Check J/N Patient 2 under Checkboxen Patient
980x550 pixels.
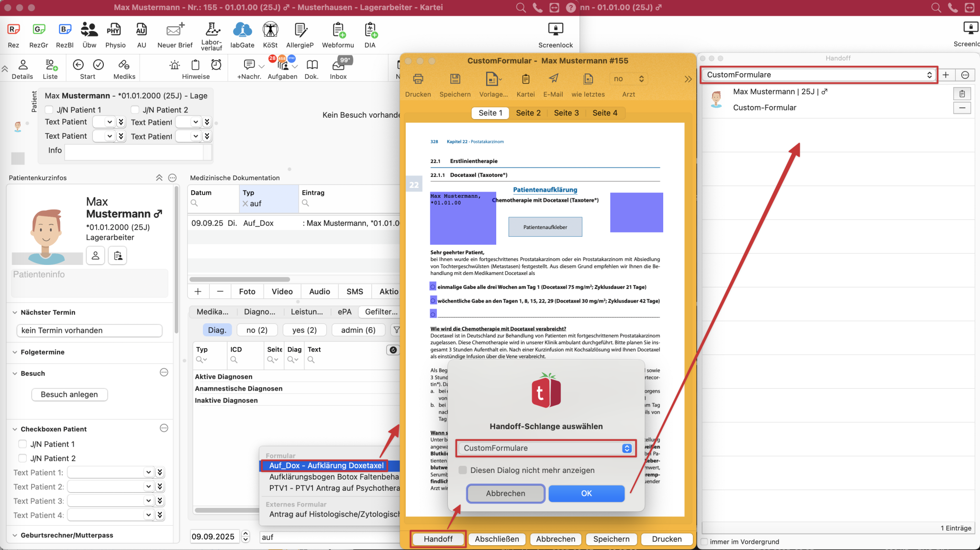tap(22, 458)
